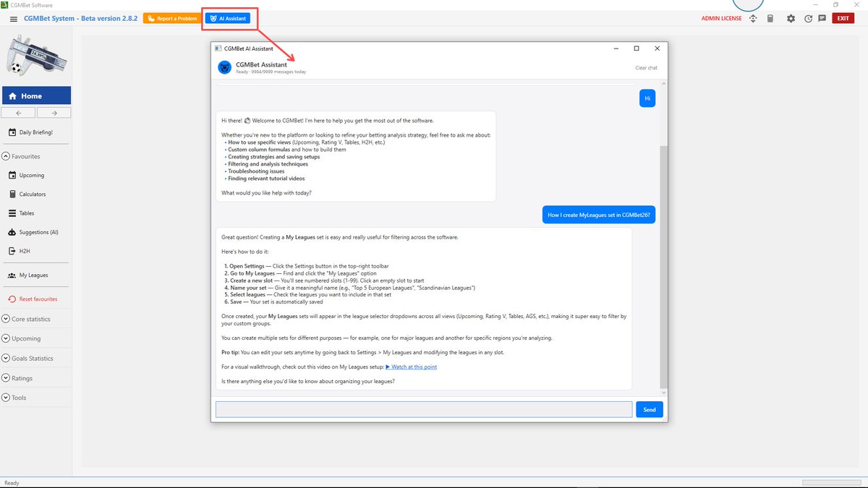
Task: Click 'CGMBet System - Beta version 2.8.2' title
Action: 80,18
